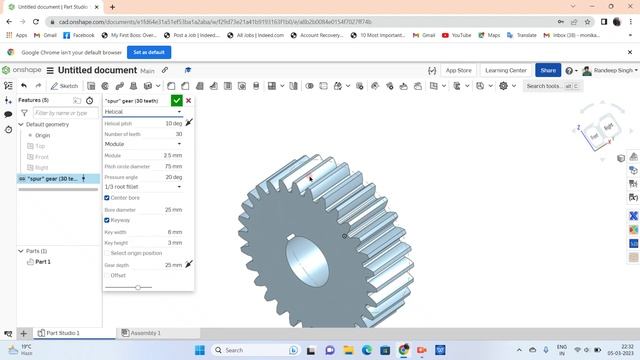Open the 1/3 root fillet dropdown

point(143,187)
